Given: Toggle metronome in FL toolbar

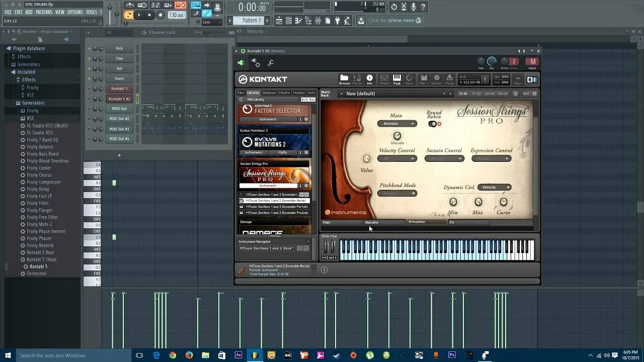Looking at the screenshot, I should [129, 6].
